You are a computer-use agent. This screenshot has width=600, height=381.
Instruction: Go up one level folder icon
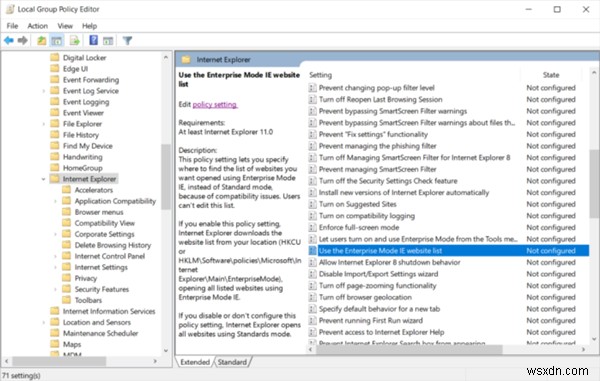[42, 40]
